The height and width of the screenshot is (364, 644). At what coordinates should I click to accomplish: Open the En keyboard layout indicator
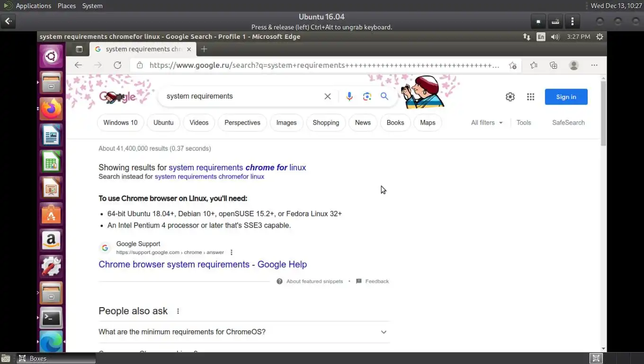click(541, 36)
